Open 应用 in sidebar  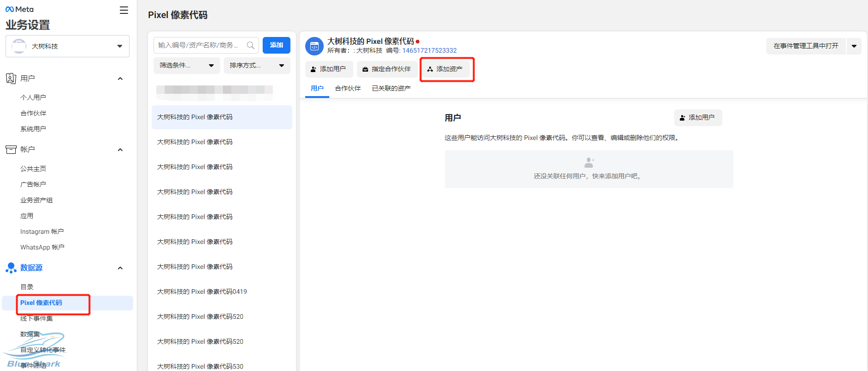(27, 216)
